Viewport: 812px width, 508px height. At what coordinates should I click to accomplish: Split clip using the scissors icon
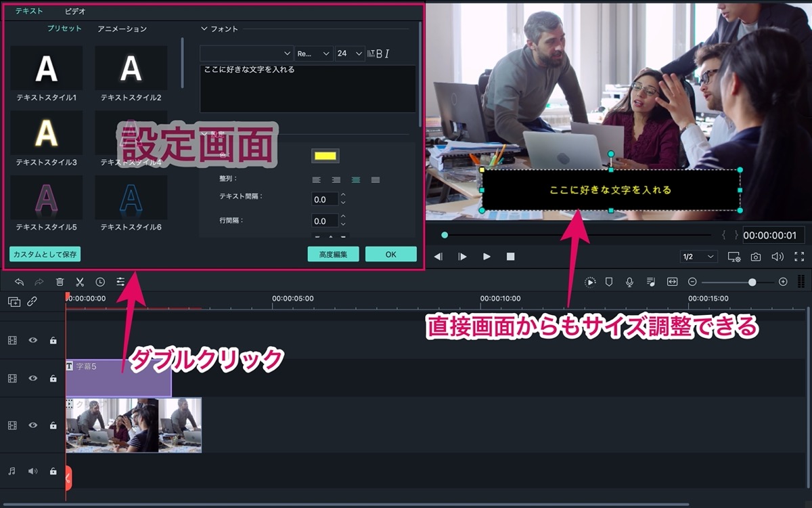80,282
